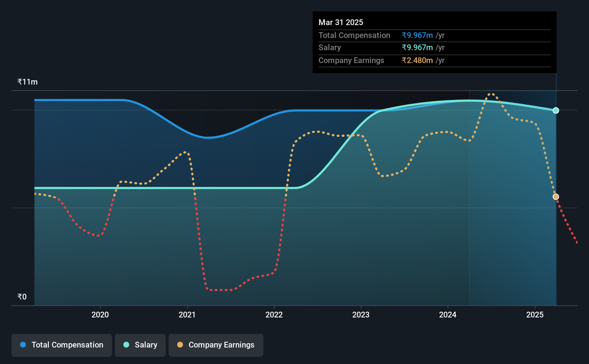Select the 2024 x-axis label
The width and height of the screenshot is (589, 364).
[448, 315]
